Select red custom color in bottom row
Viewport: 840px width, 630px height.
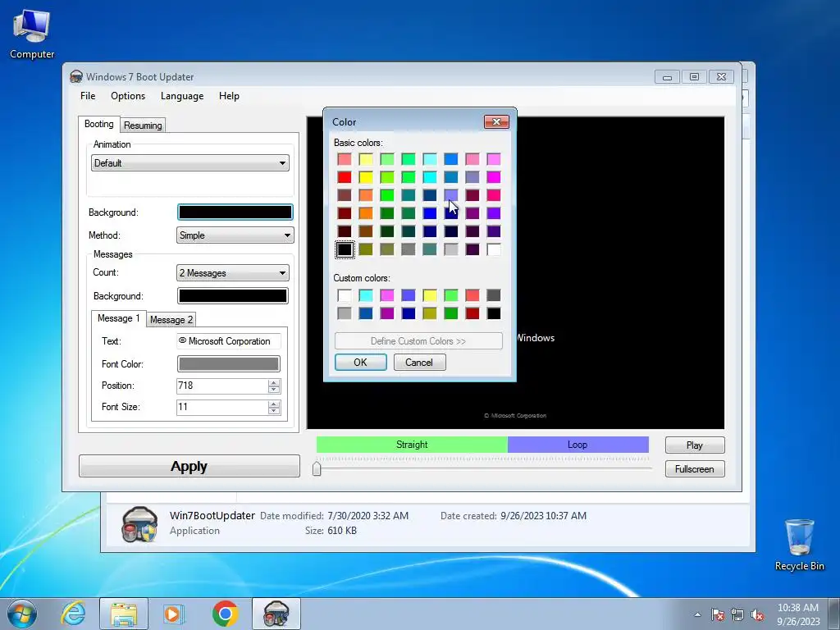(472, 313)
